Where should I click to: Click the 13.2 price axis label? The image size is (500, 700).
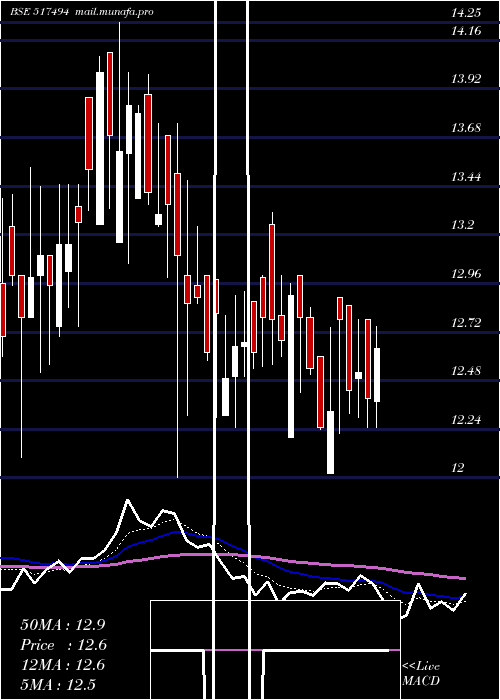[x=462, y=225]
